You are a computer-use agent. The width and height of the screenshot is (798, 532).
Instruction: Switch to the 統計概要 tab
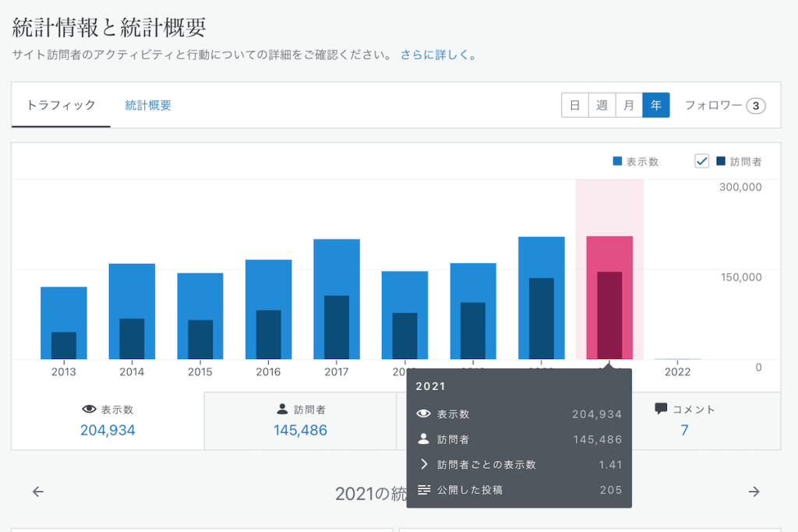point(148,105)
